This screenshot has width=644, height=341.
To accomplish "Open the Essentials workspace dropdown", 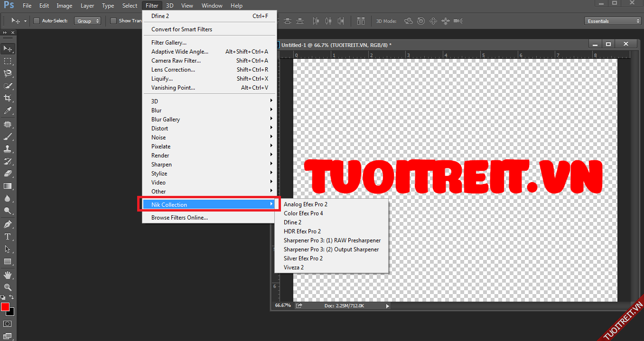I will click(x=613, y=21).
